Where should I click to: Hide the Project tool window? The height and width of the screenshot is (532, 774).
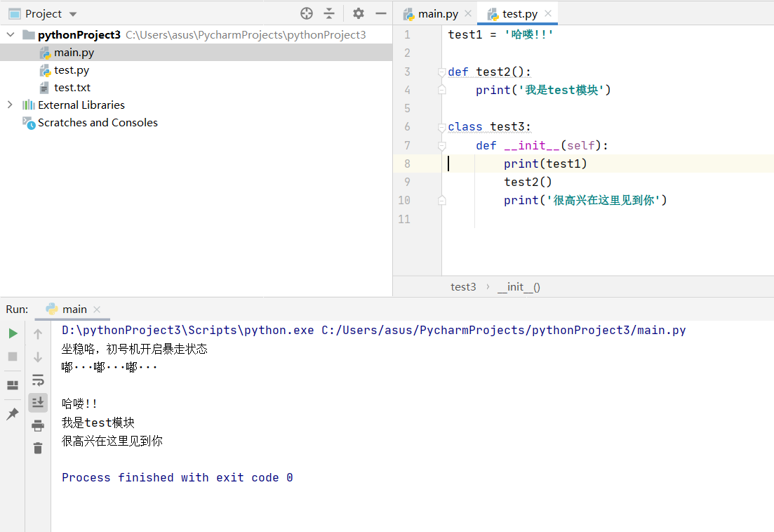coord(380,13)
